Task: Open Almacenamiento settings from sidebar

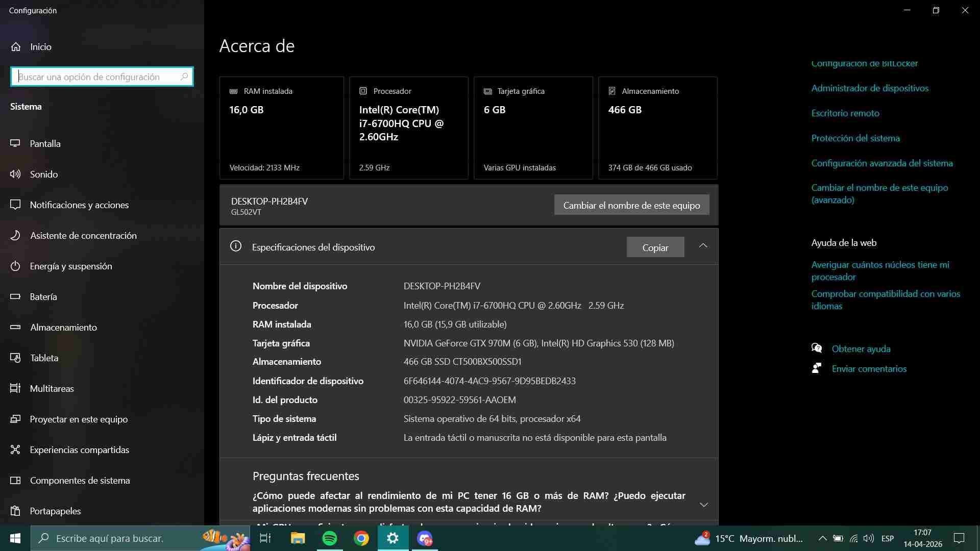Action: click(x=63, y=327)
